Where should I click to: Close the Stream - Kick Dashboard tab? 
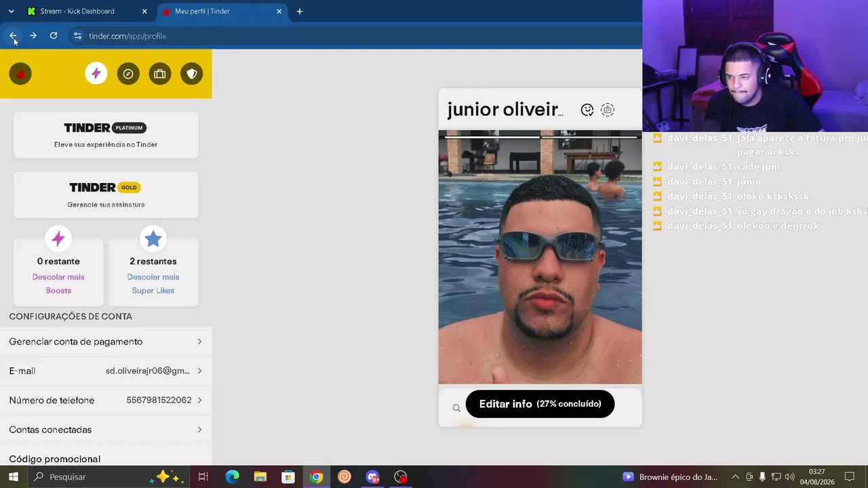pyautogui.click(x=144, y=12)
